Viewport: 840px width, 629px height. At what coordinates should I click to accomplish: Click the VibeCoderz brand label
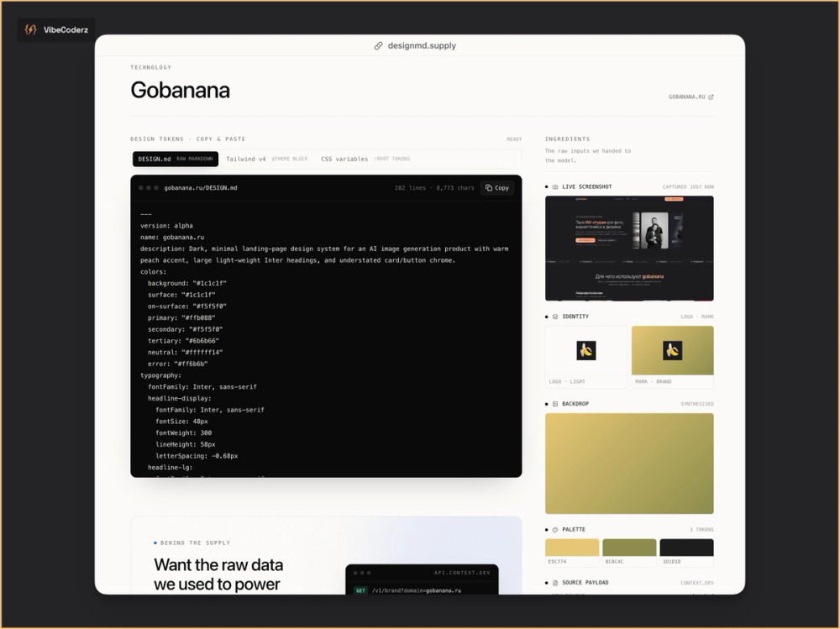click(66, 30)
